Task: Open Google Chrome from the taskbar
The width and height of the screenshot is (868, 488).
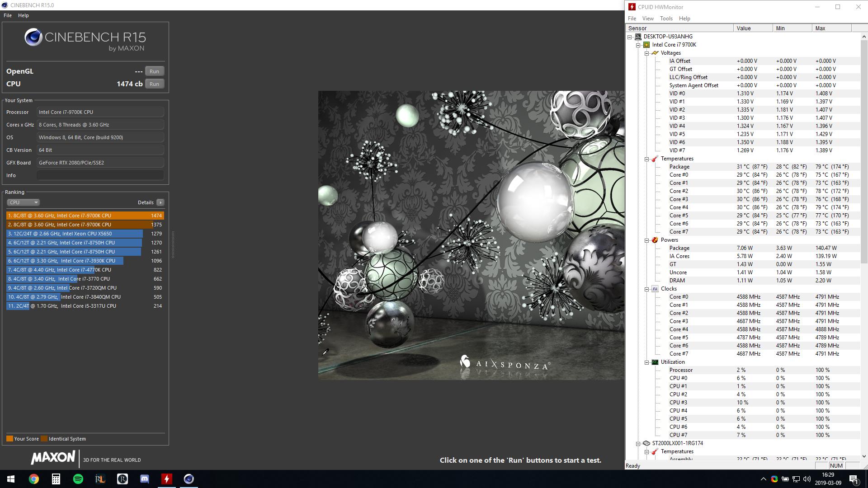Action: (34, 479)
